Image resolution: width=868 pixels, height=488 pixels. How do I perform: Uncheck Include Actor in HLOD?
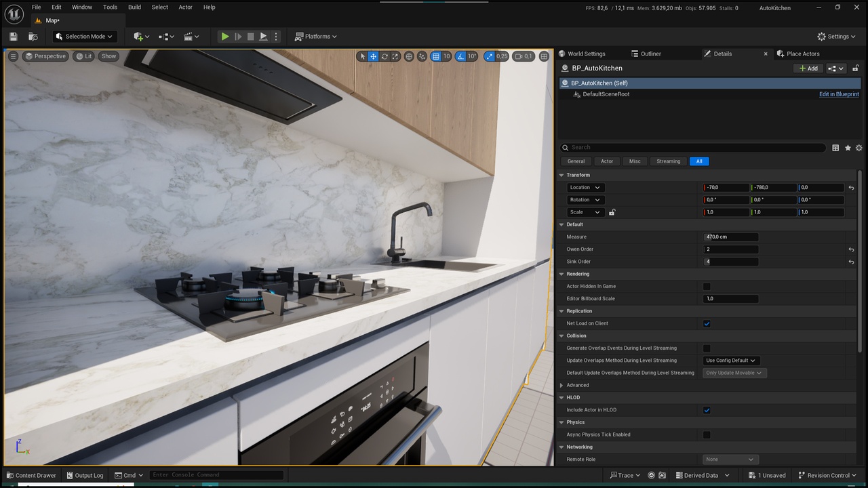pos(707,410)
